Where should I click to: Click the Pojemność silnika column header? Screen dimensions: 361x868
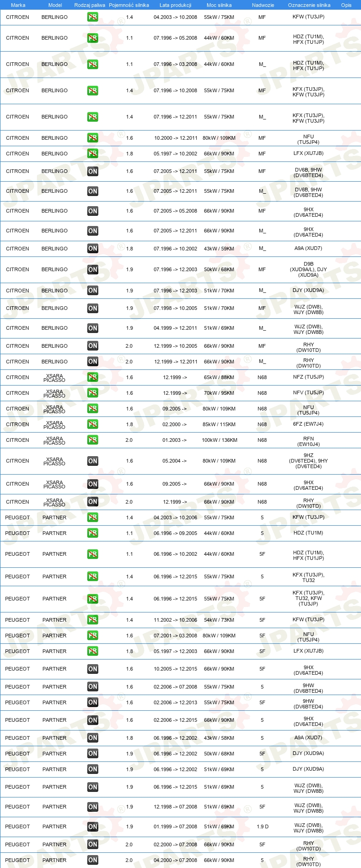tap(129, 5)
